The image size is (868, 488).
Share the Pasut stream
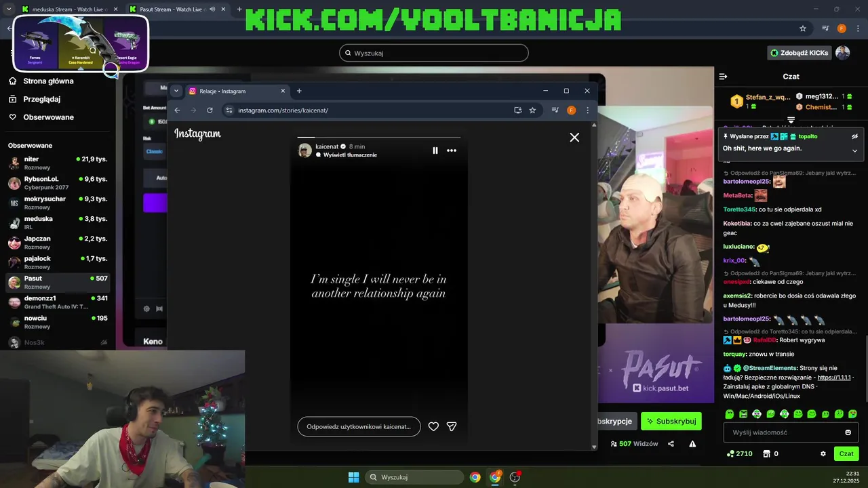pos(671,444)
